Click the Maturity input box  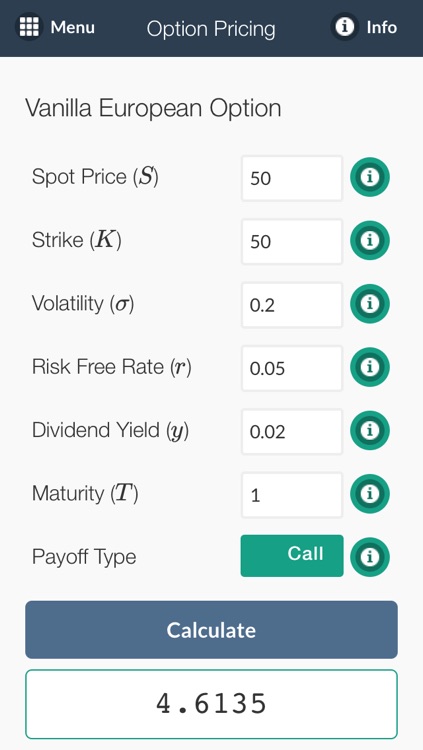[x=292, y=495]
